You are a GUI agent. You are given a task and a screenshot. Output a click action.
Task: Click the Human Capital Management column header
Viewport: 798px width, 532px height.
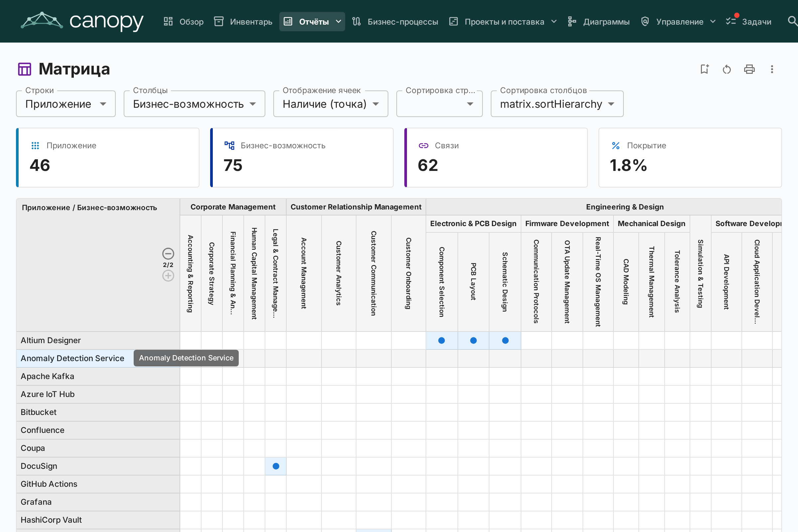(x=254, y=273)
